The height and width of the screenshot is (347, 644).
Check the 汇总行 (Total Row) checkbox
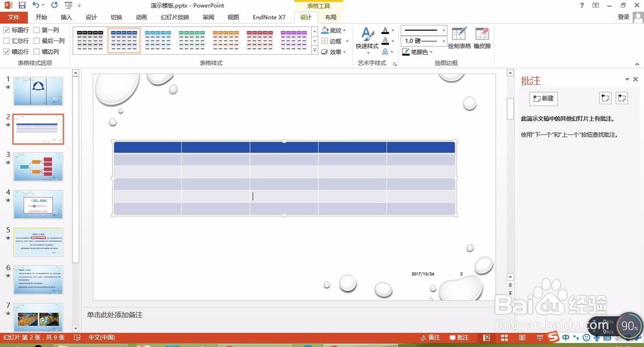6,41
